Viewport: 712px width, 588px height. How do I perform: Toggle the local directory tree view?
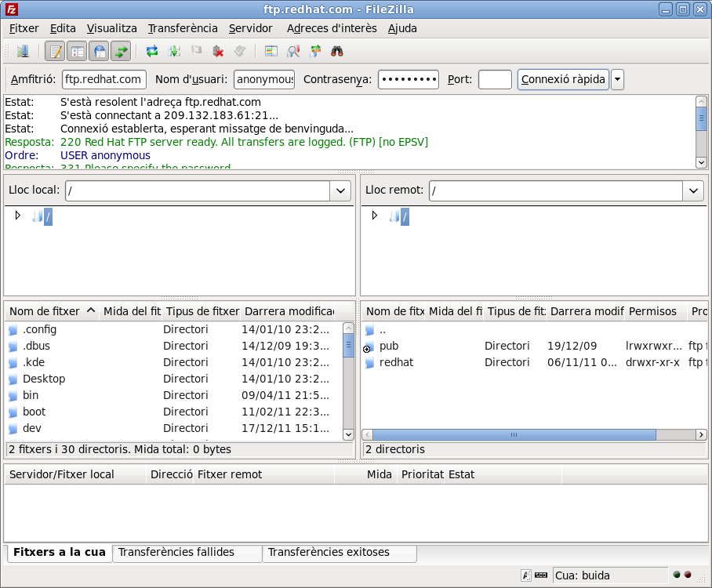click(x=77, y=52)
